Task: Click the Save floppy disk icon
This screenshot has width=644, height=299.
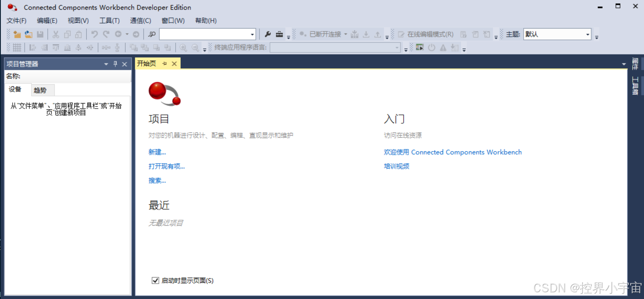Action: (x=40, y=34)
